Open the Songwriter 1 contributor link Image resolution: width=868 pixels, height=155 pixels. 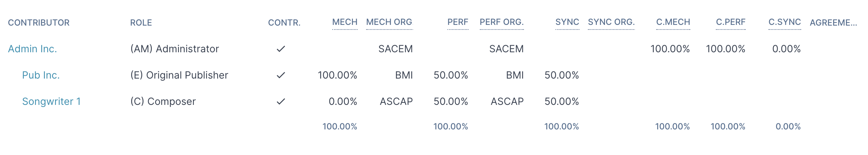tap(51, 101)
